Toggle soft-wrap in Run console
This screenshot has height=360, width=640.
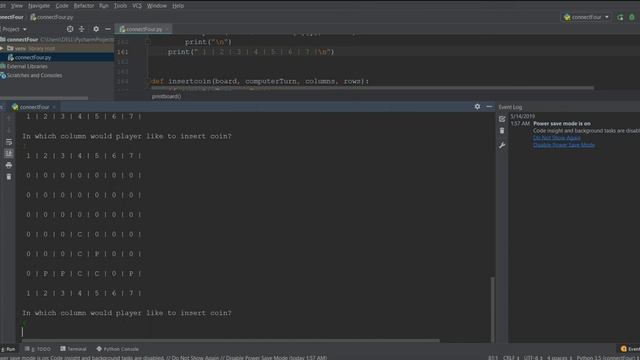9,142
